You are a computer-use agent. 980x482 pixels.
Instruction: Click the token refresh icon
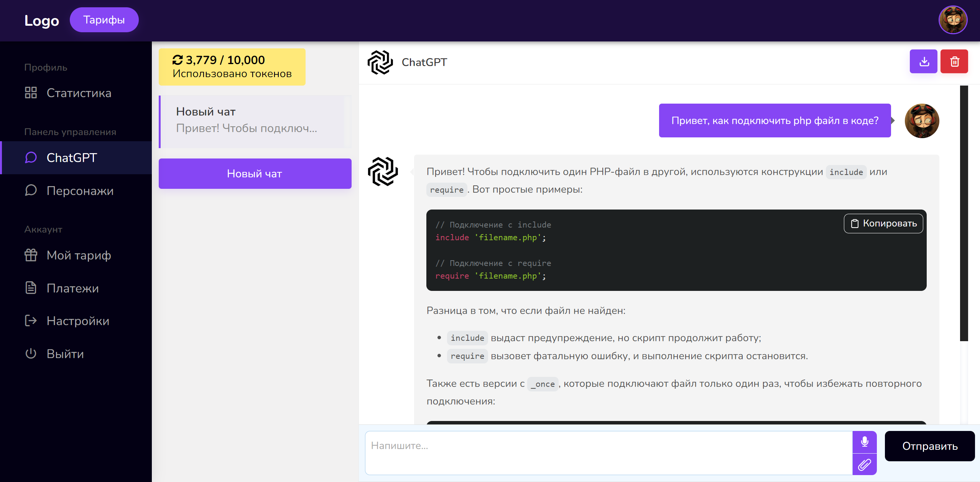178,60
